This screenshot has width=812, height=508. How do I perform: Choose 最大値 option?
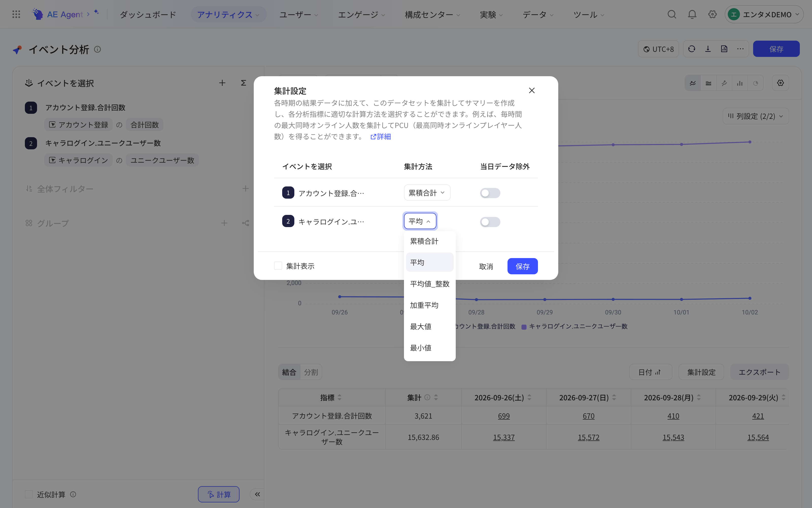tap(430, 326)
